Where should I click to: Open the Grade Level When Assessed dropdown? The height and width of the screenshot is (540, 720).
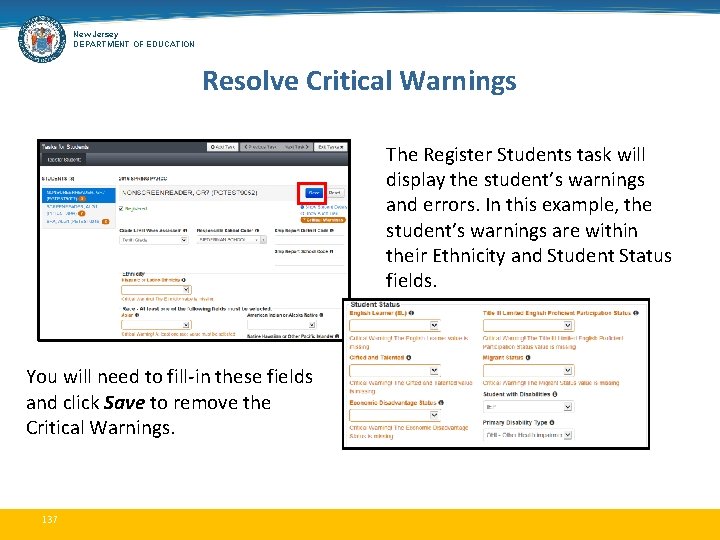pos(154,240)
